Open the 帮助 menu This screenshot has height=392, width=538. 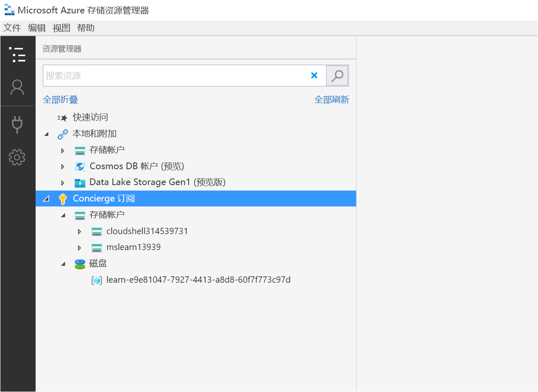(x=86, y=28)
